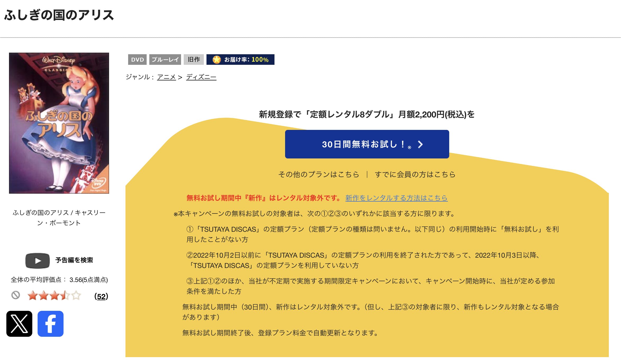The width and height of the screenshot is (621, 364).
Task: Click the ブルーレイ format tag
Action: (x=165, y=60)
